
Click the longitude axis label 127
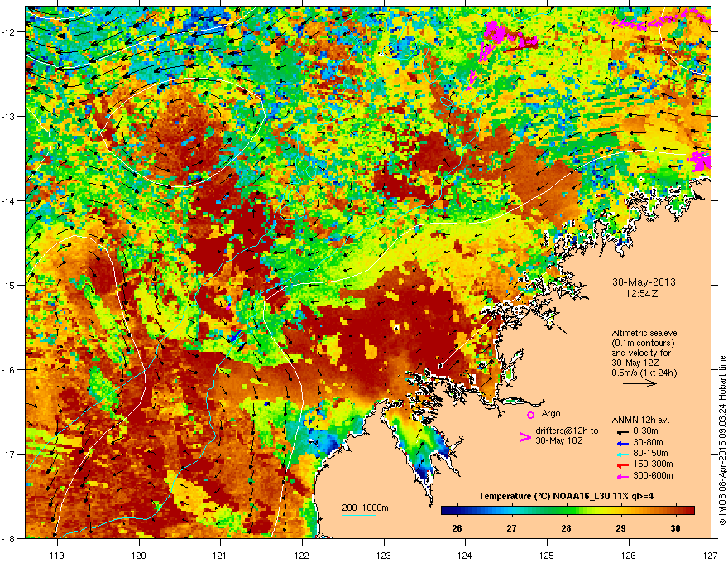(x=711, y=555)
